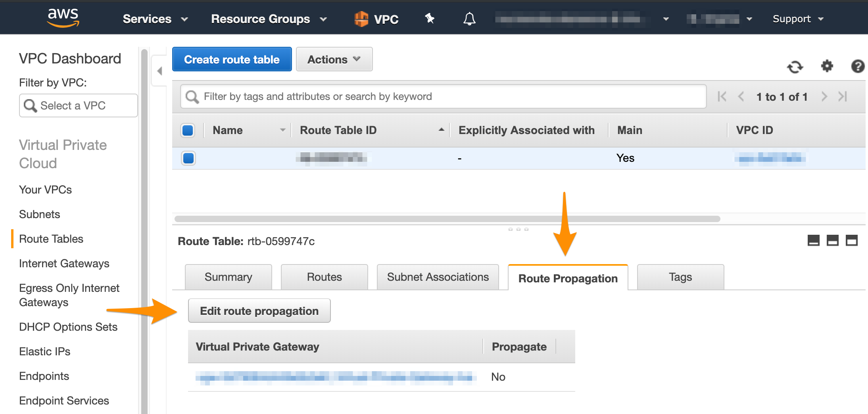Expand the Support menu
The image size is (868, 414).
798,19
